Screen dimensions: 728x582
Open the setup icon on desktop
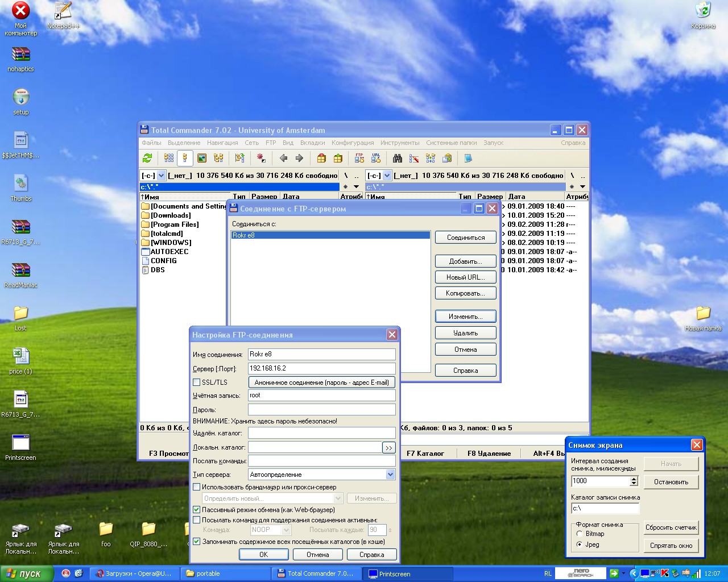21,102
